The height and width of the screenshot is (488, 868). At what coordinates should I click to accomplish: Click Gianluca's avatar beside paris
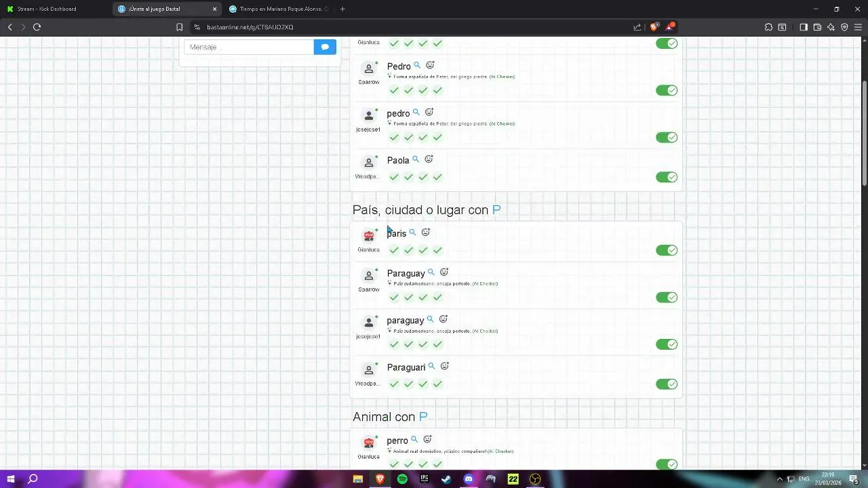pyautogui.click(x=369, y=236)
